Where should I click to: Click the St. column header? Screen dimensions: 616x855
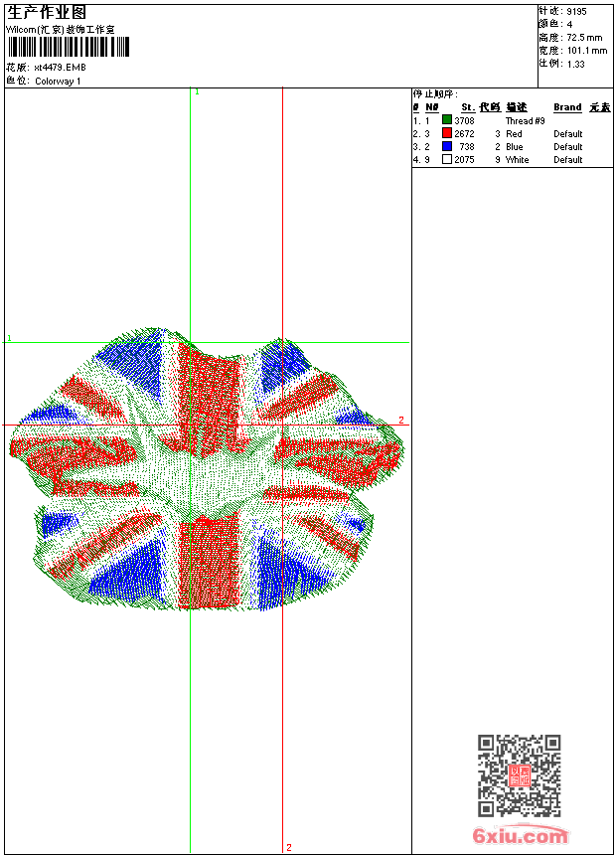(468, 107)
